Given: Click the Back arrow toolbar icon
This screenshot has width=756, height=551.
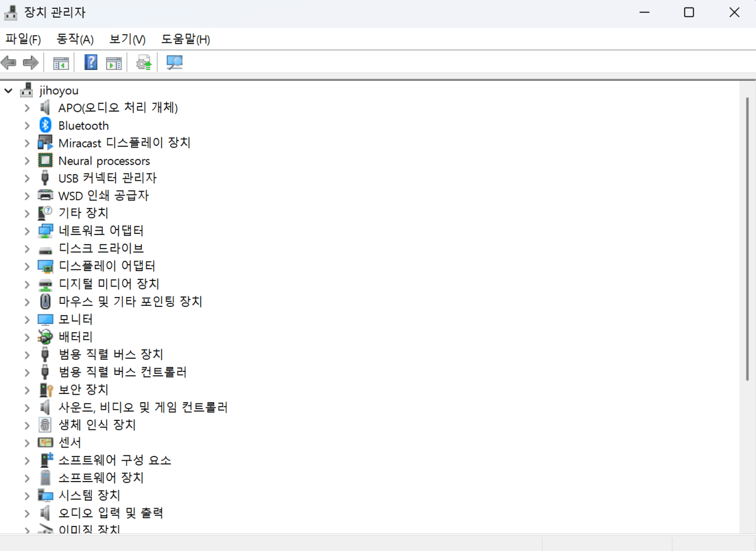Looking at the screenshot, I should (x=9, y=62).
